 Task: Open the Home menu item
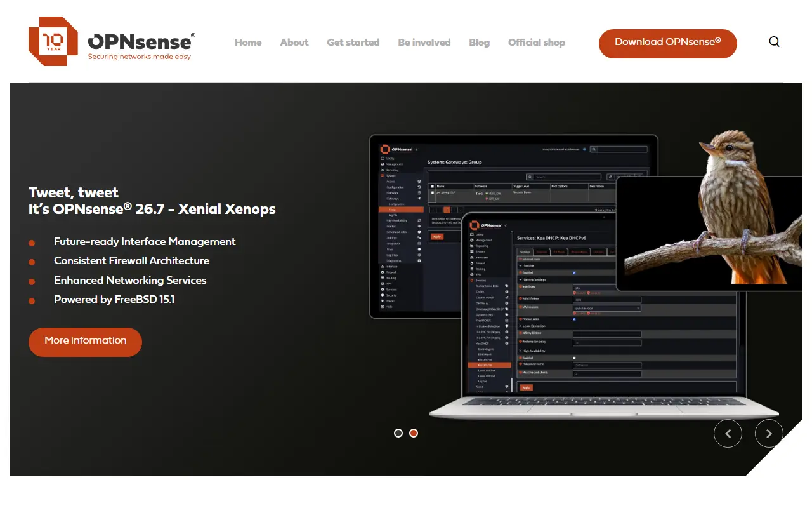(248, 43)
